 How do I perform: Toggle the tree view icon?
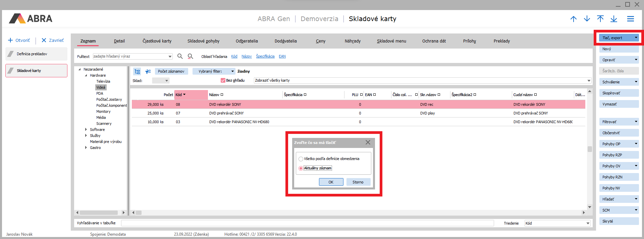[137, 71]
